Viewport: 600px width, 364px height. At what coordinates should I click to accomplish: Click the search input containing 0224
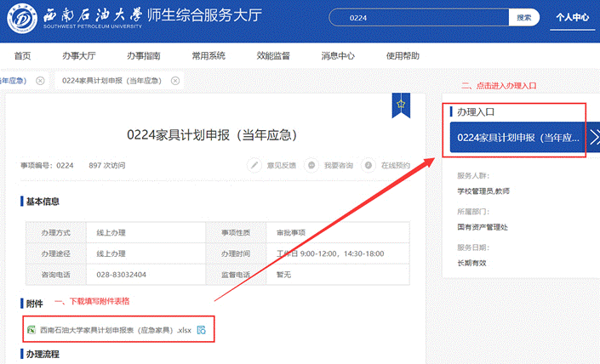coord(426,17)
